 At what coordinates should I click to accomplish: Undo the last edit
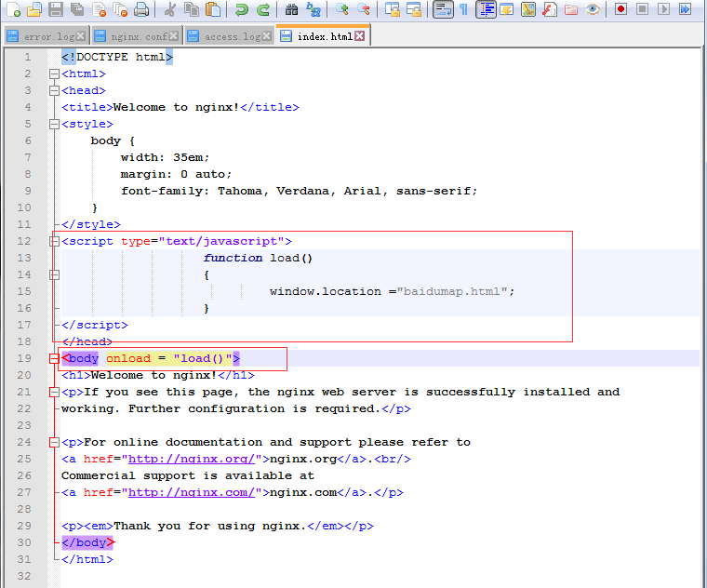(x=242, y=9)
